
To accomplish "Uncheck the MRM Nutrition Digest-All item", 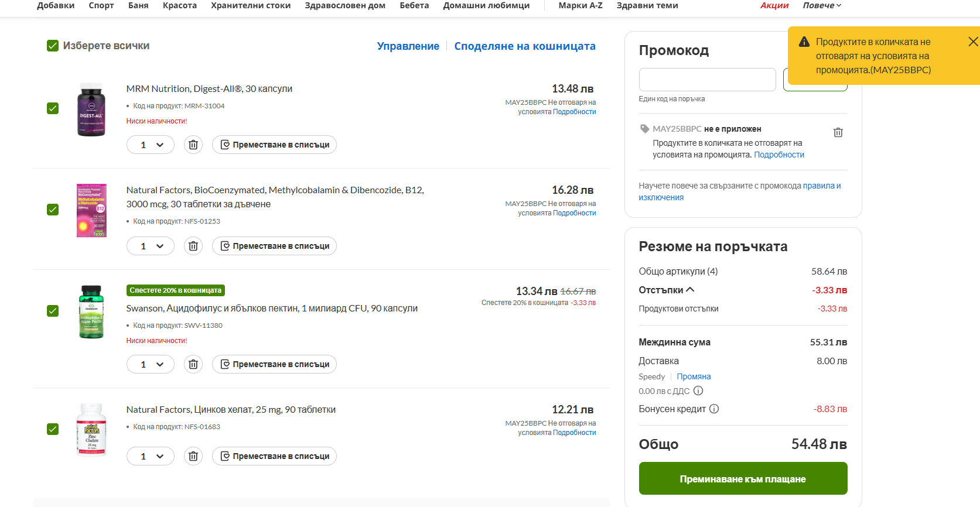I will [53, 108].
